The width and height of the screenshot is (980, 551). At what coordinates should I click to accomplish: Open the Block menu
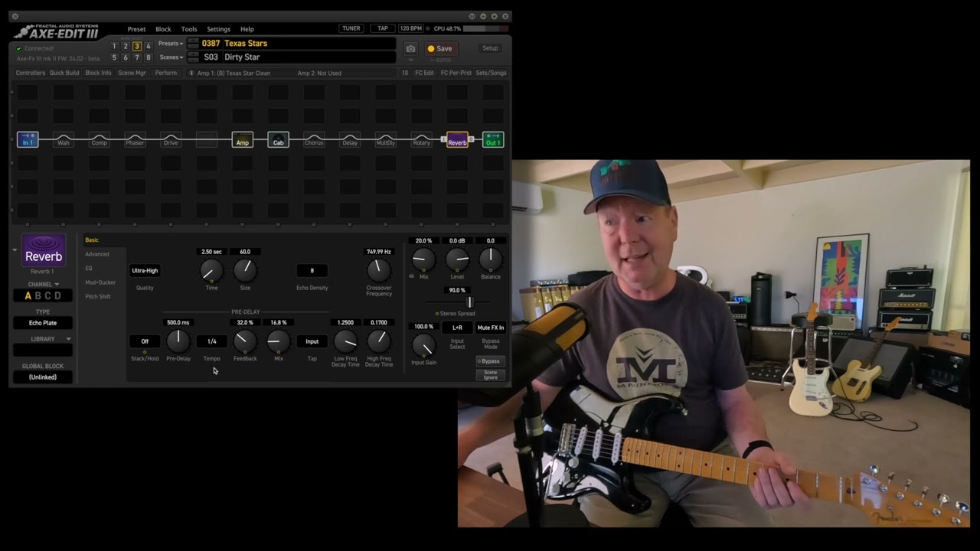[163, 29]
